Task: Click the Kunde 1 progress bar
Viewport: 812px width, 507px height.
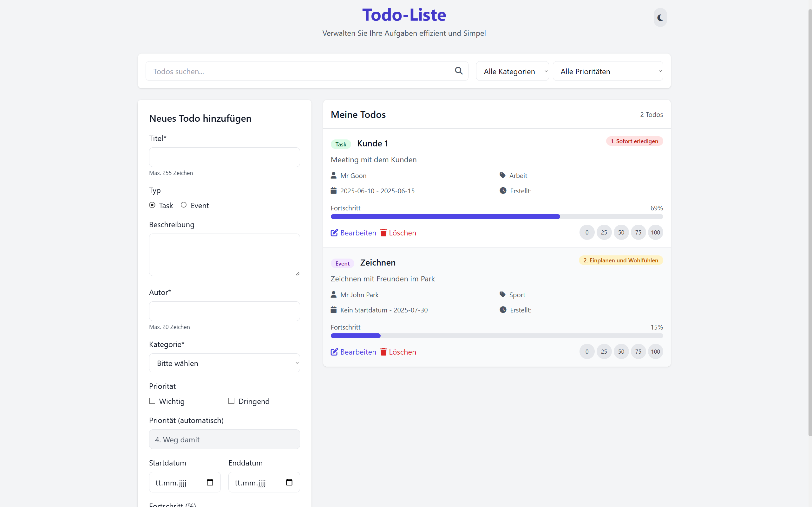Action: [497, 216]
